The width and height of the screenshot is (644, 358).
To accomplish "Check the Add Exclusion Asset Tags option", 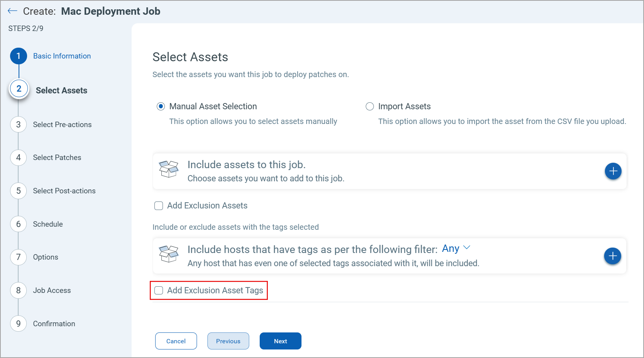I will pyautogui.click(x=159, y=290).
